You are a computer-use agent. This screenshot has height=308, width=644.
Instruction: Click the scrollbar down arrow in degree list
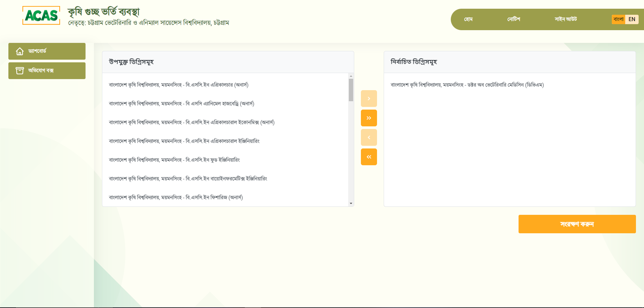point(351,203)
